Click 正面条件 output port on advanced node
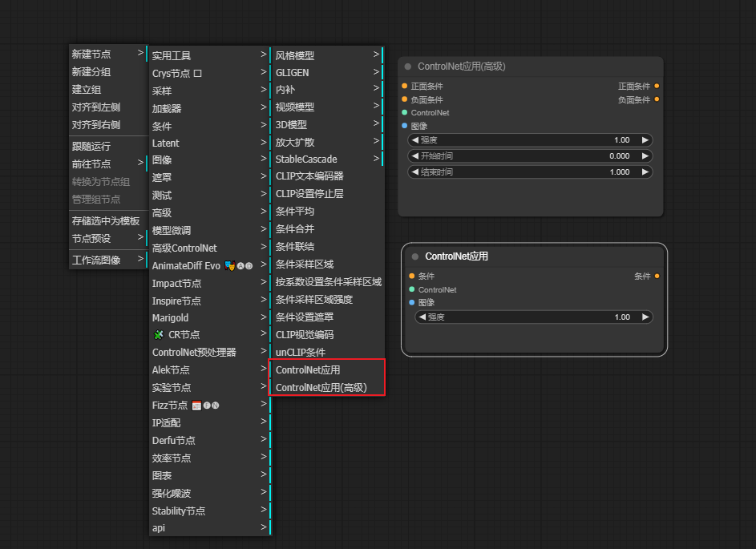Image resolution: width=756 pixels, height=549 pixels. pyautogui.click(x=657, y=86)
